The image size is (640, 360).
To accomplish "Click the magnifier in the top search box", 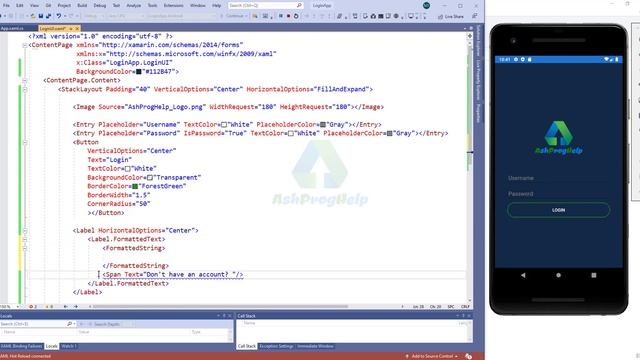I will [x=299, y=5].
